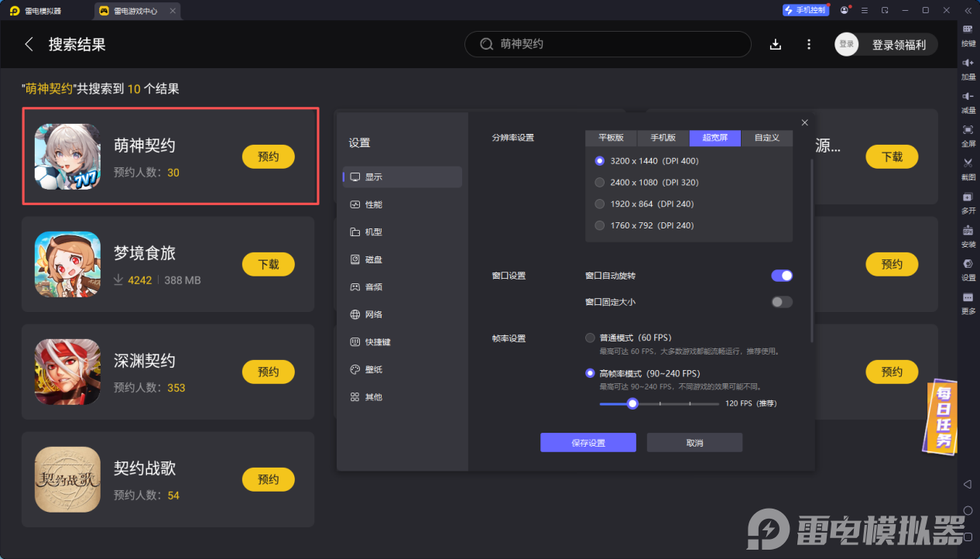This screenshot has width=980, height=559.
Task: Open the 契约战歌 game icon
Action: pyautogui.click(x=67, y=479)
